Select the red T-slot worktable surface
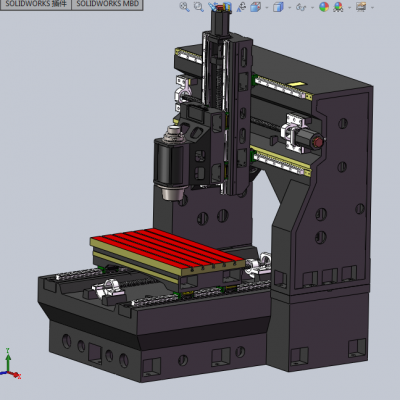 tap(167, 247)
